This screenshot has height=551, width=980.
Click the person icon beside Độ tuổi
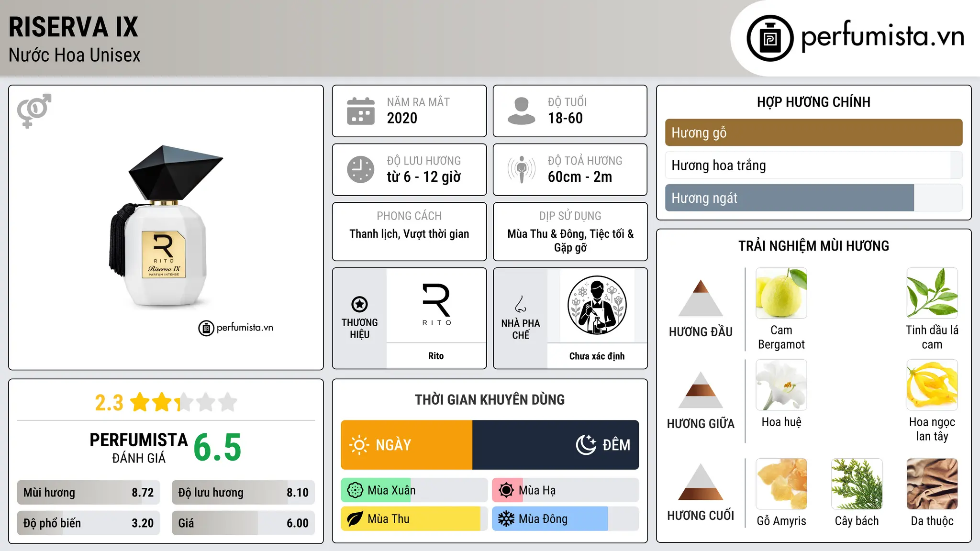521,111
